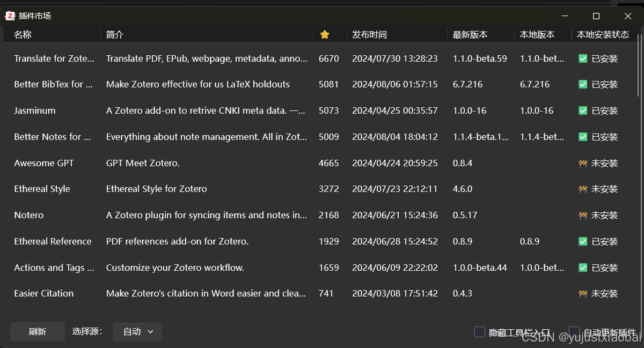Click release date 2024/06/21 15:24:36

[395, 215]
